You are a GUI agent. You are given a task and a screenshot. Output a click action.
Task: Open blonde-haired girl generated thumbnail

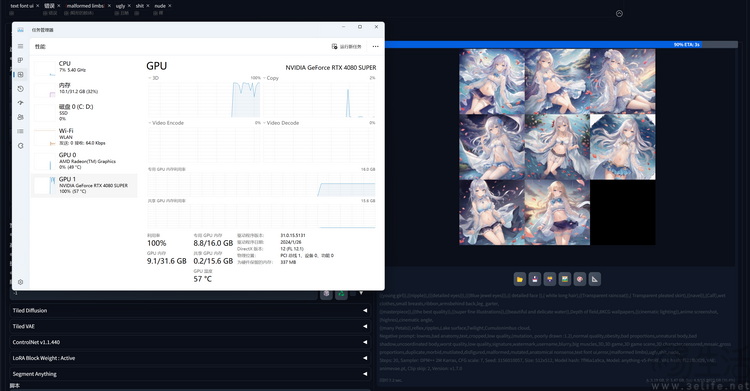(x=557, y=212)
